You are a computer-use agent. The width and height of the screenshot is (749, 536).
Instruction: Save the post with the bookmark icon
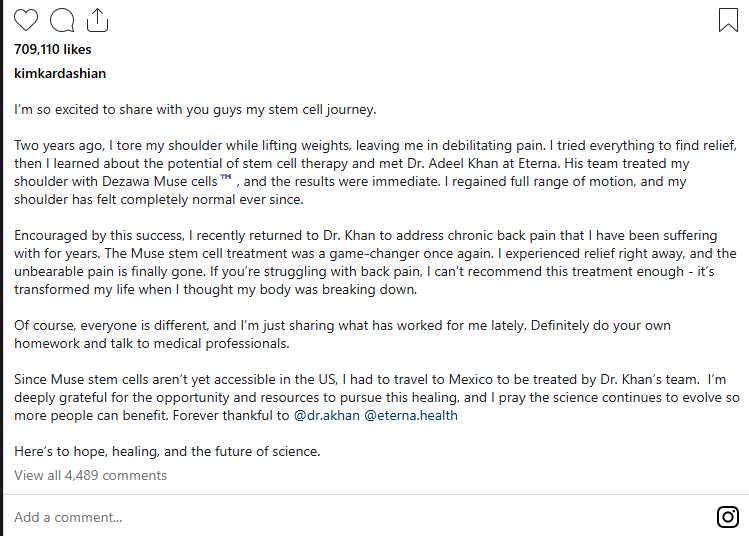[728, 20]
